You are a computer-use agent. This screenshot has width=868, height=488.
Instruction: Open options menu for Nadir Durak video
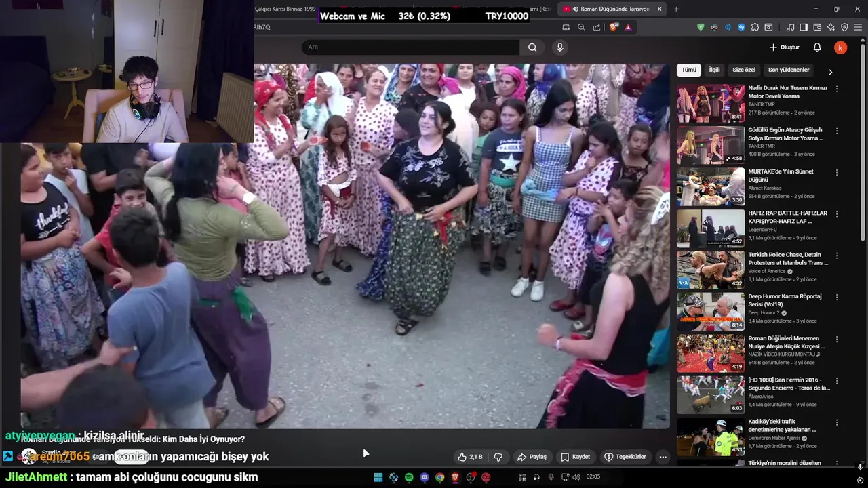837,89
